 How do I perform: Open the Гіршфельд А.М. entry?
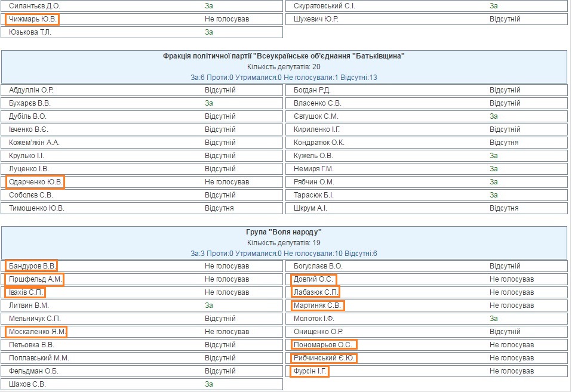coord(35,279)
